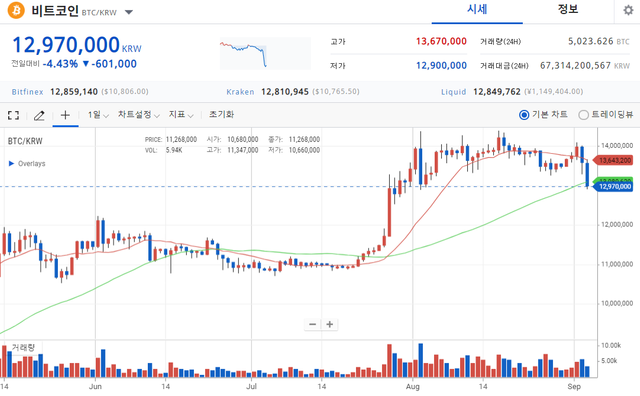
Task: Click the 거래량 volume panel label
Action: point(24,347)
